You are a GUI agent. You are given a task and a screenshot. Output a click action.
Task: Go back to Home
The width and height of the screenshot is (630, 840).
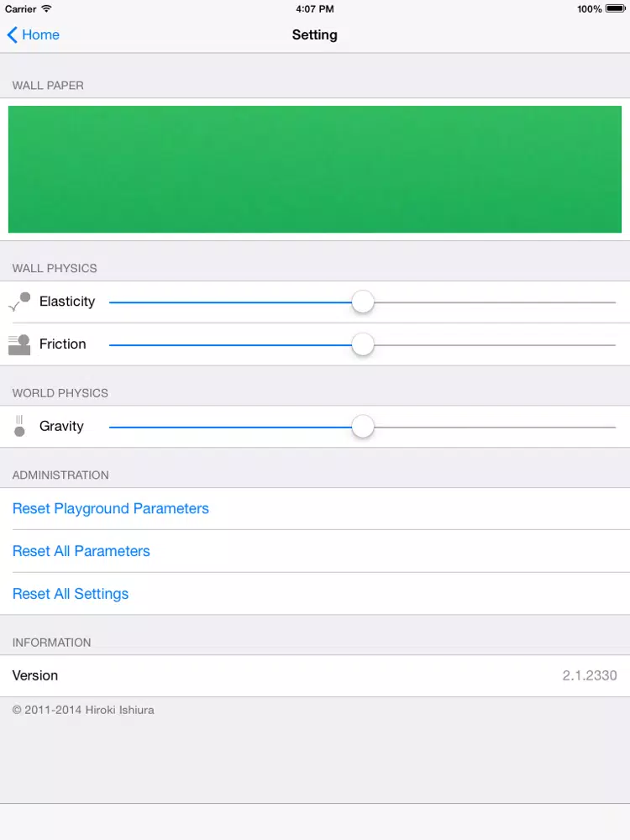click(x=34, y=34)
